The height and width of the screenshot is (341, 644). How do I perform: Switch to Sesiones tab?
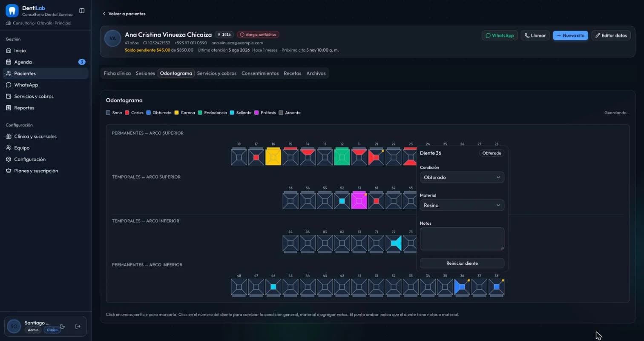point(145,73)
